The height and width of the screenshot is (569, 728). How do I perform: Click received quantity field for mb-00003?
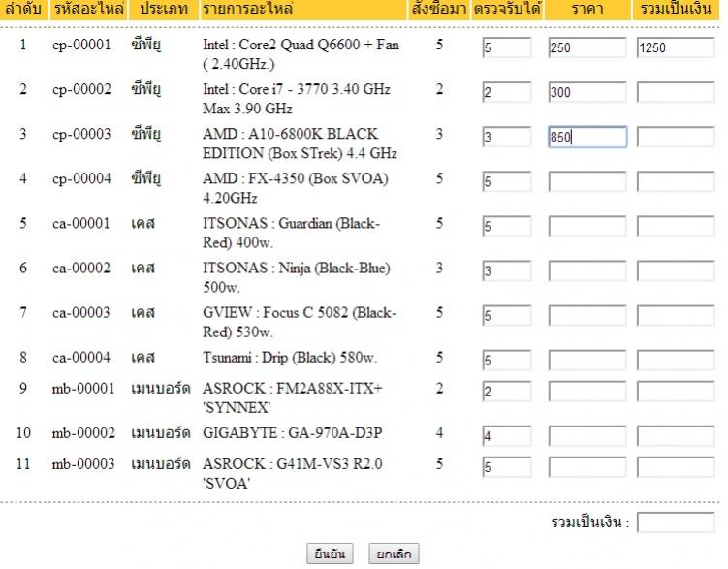tap(507, 467)
